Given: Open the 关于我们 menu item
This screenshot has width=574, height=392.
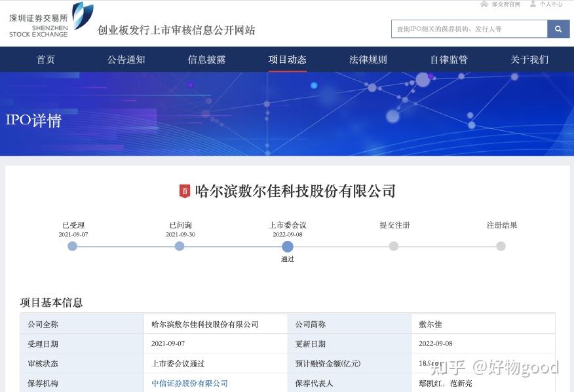Looking at the screenshot, I should [529, 60].
